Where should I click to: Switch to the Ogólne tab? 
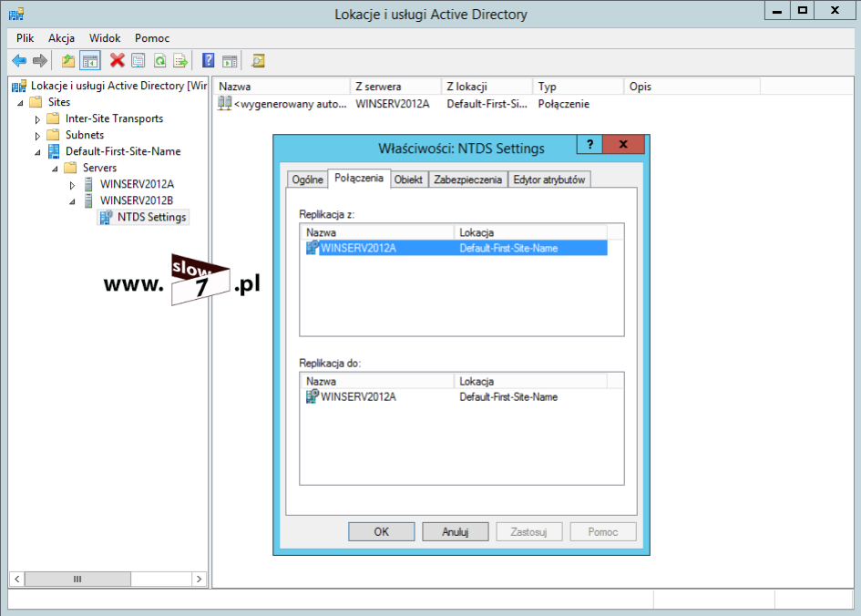[x=307, y=180]
